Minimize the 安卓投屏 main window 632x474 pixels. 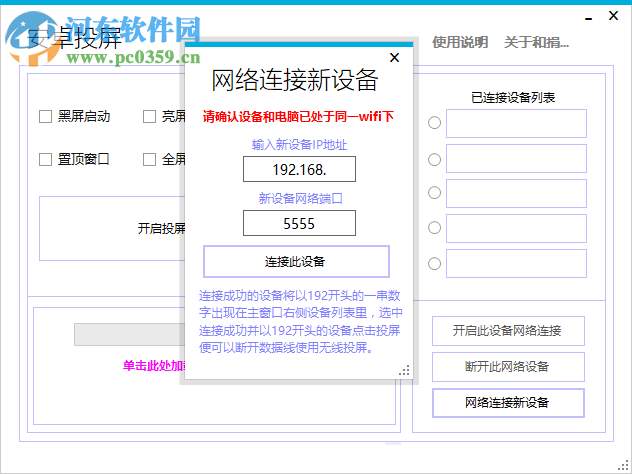point(589,19)
